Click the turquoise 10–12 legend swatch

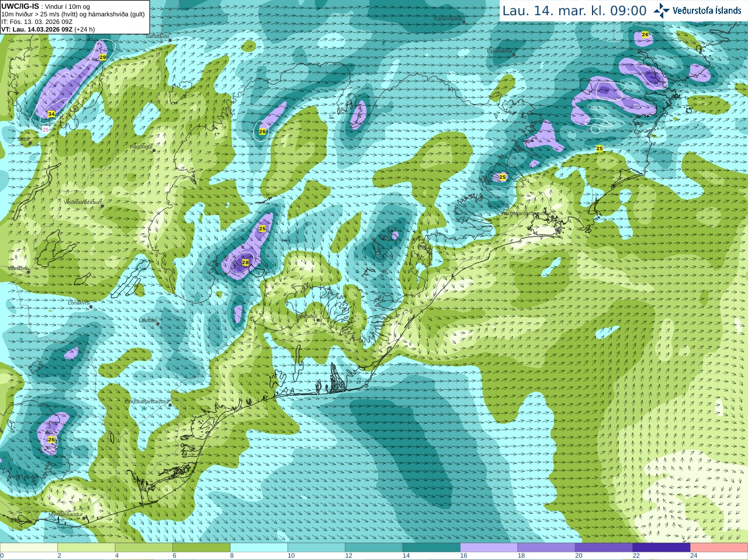point(316,548)
